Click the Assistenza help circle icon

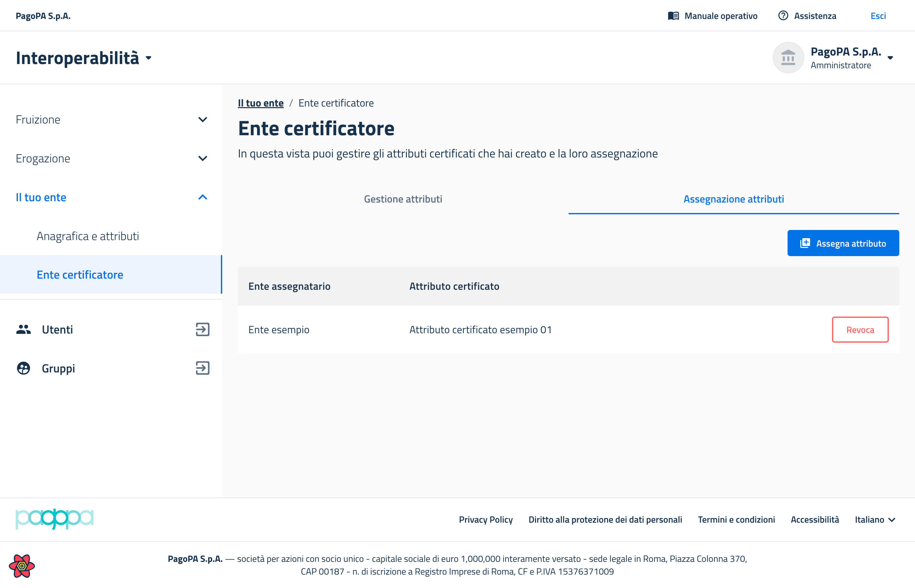[x=783, y=16]
